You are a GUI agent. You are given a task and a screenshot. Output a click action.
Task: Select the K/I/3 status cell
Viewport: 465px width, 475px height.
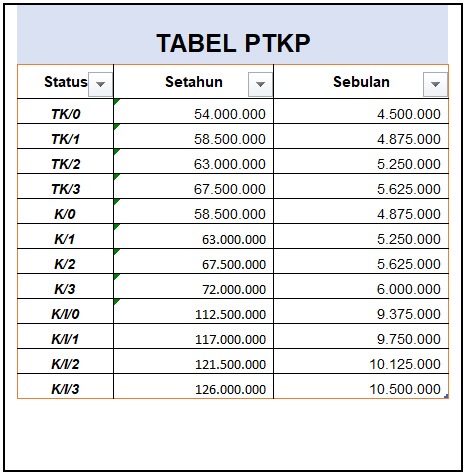[x=65, y=386]
